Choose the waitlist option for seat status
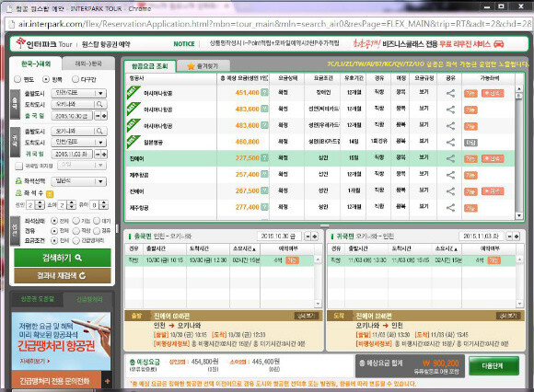This screenshot has width=534, height=392. tap(97, 221)
